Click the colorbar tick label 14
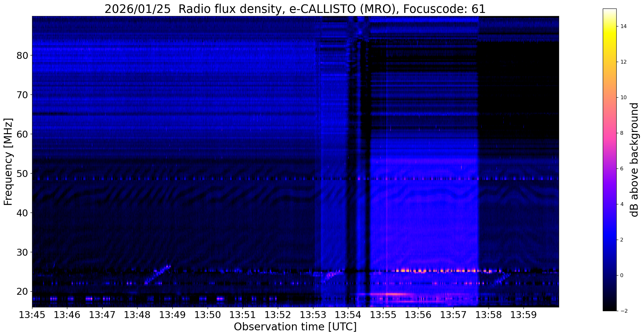Screen dimensions: 644x336 click(x=623, y=26)
